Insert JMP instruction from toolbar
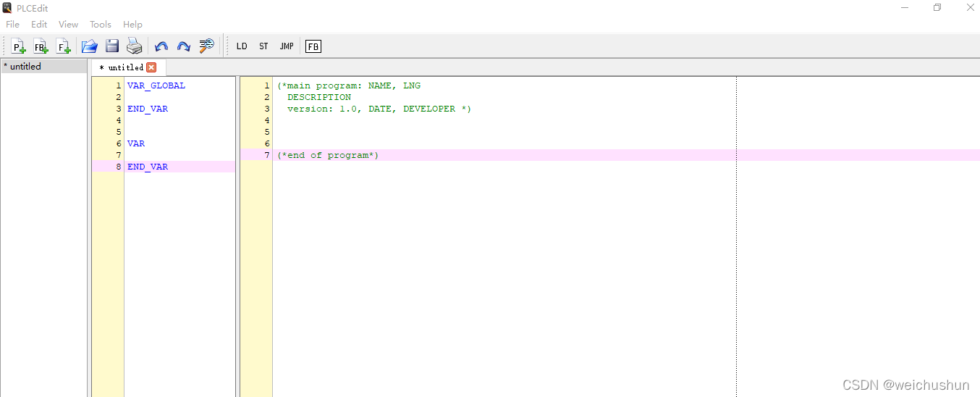980x397 pixels. [x=287, y=46]
